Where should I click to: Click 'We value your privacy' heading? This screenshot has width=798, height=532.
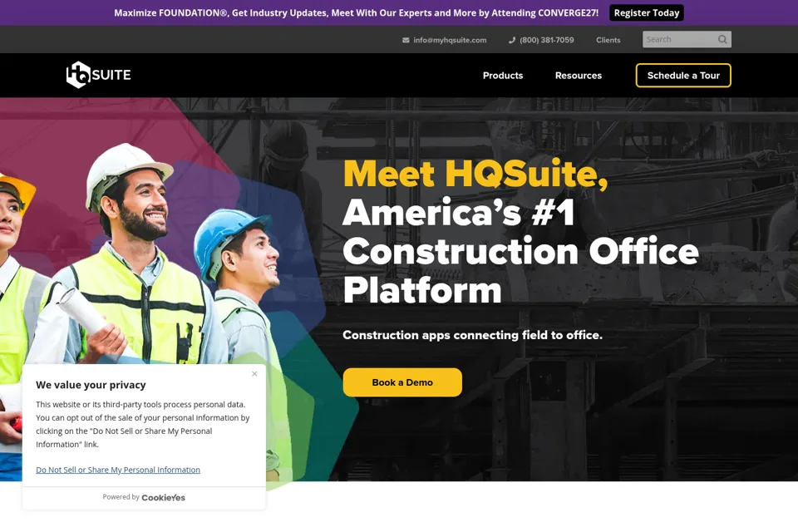click(x=91, y=385)
